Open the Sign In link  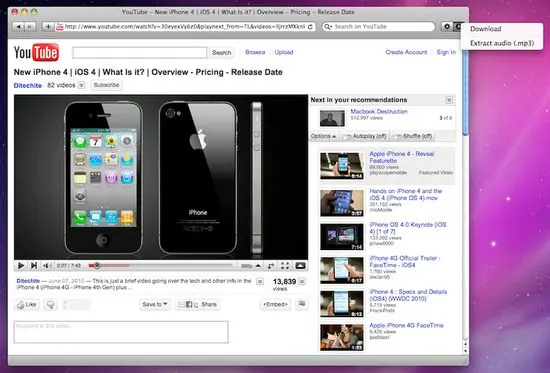446,52
